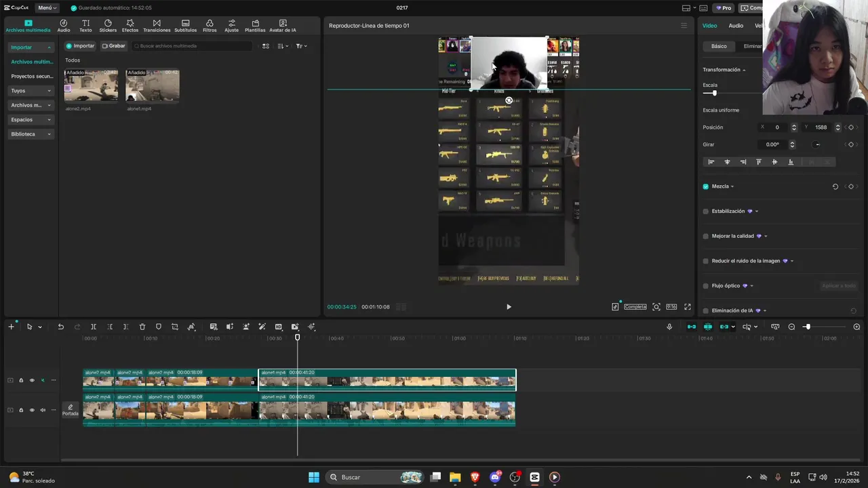The width and height of the screenshot is (868, 488).
Task: Select the Básico sub-tab
Action: [719, 46]
